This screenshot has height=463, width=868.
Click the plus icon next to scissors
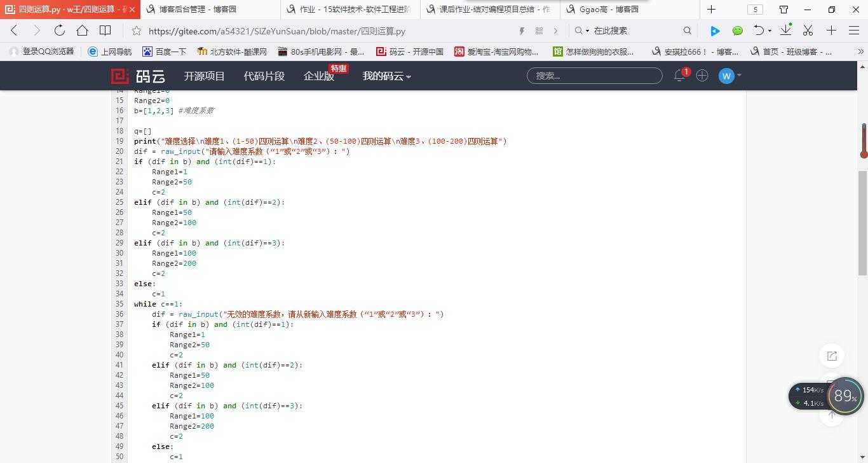pos(831,31)
